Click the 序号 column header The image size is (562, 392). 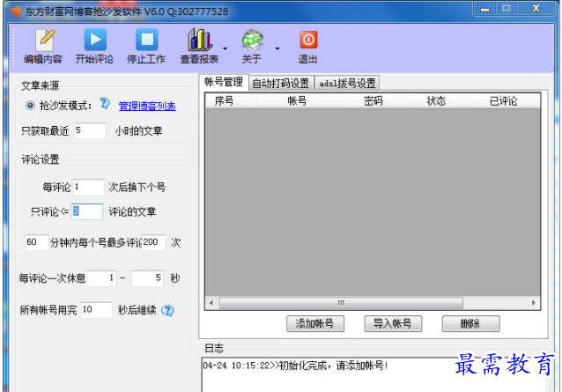click(231, 100)
